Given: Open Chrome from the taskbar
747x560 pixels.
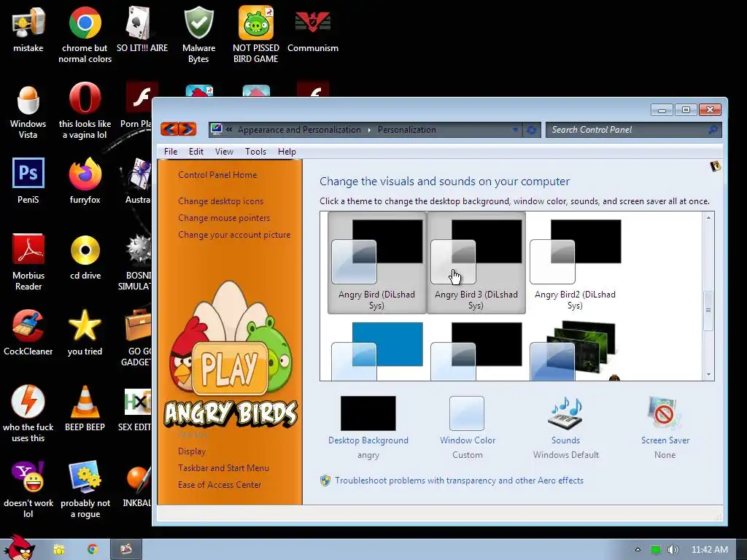Looking at the screenshot, I should [93, 549].
